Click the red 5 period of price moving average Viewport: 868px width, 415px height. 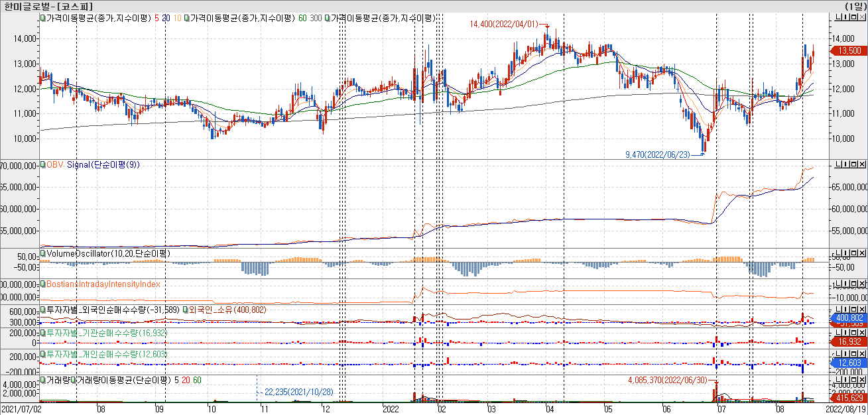pyautogui.click(x=156, y=18)
